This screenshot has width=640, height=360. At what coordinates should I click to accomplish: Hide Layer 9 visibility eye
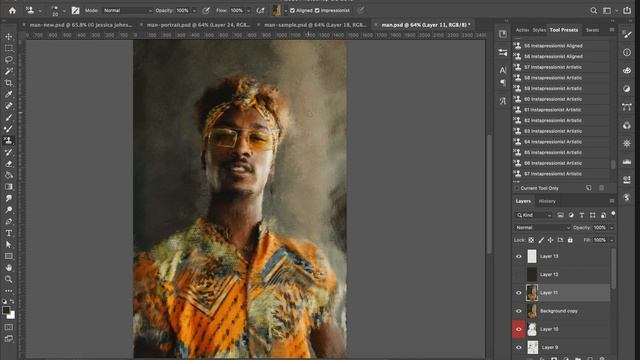pyautogui.click(x=519, y=347)
